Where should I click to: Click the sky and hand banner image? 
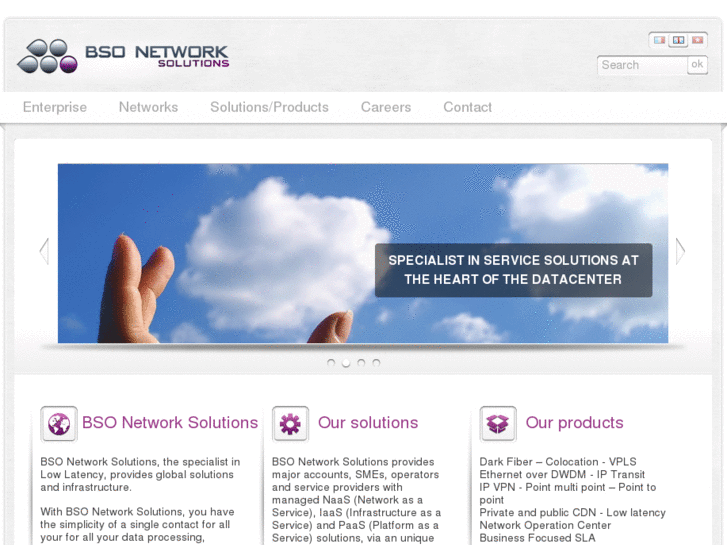(363, 253)
